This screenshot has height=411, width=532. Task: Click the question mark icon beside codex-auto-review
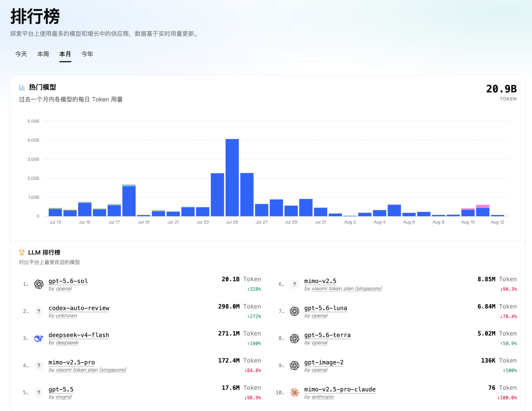click(x=39, y=311)
